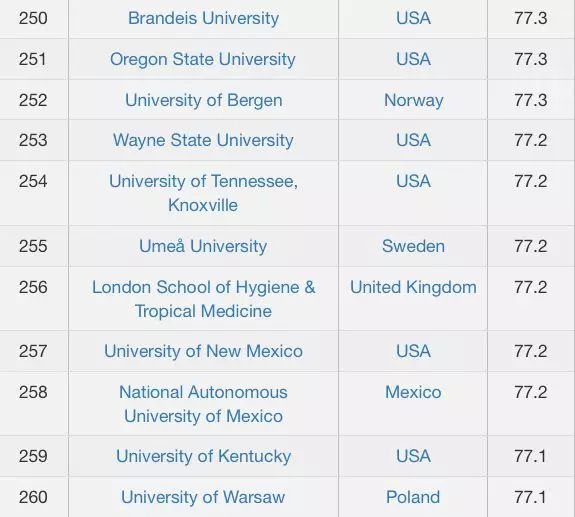This screenshot has height=517, width=575.
Task: Click the United Kingdom country link
Action: [413, 287]
